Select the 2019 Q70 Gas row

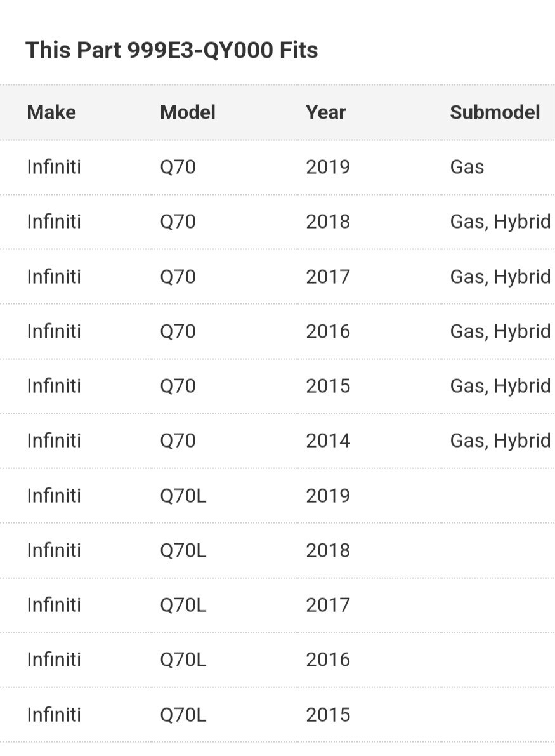278,168
